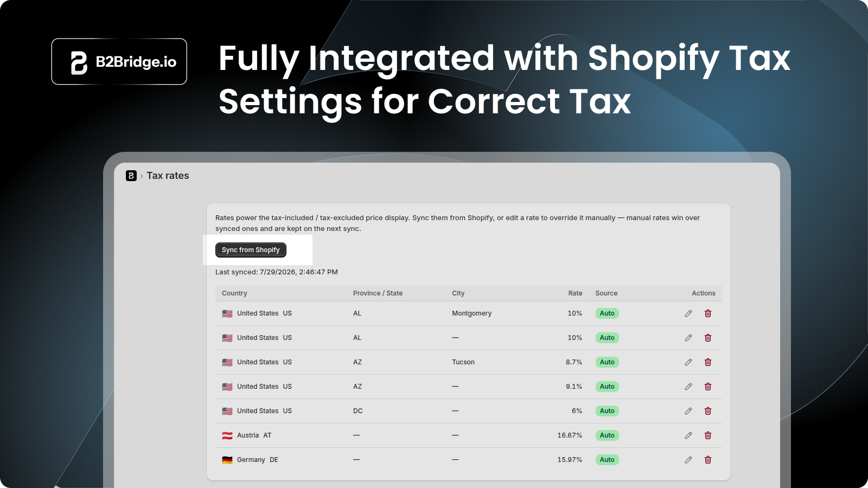This screenshot has width=868, height=488.
Task: Edit the DC 6% tax rate
Action: [x=688, y=411]
